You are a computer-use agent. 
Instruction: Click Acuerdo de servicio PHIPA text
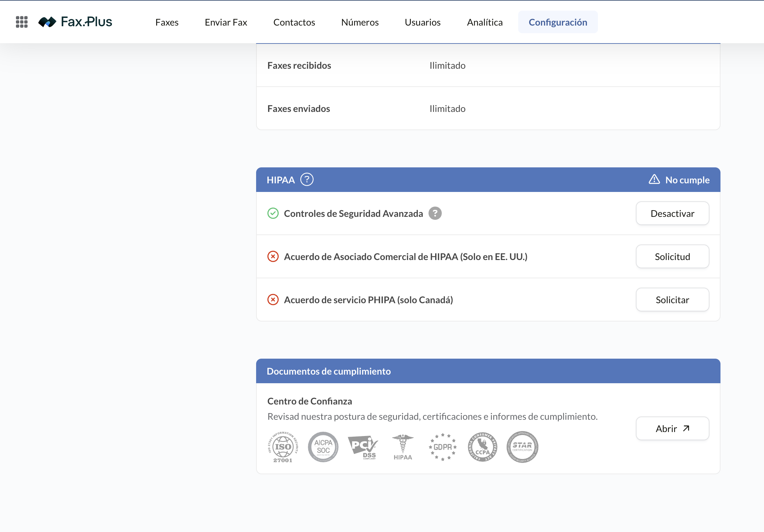pos(368,300)
